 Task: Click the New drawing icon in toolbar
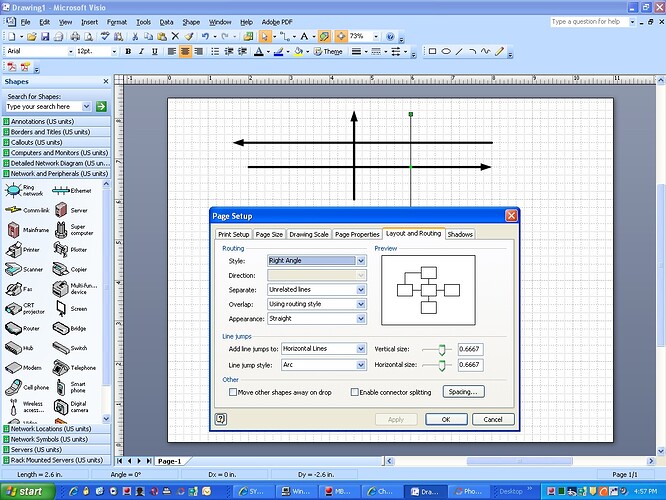11,37
